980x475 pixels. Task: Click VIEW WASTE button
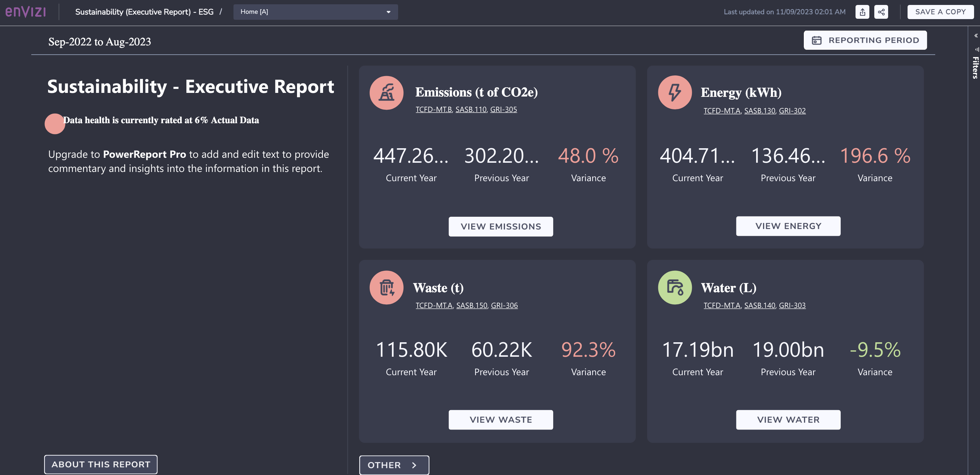pyautogui.click(x=500, y=420)
